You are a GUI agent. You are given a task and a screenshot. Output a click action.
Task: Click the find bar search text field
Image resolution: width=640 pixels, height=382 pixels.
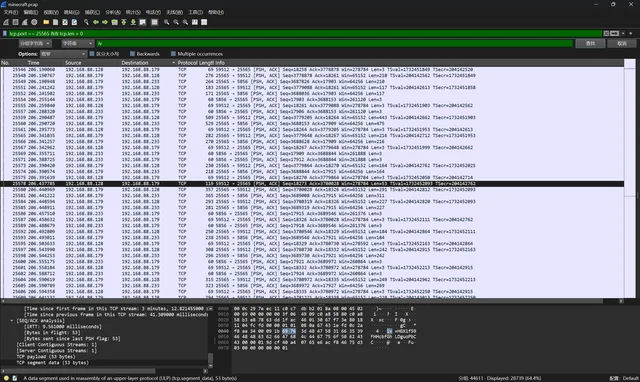[335, 43]
